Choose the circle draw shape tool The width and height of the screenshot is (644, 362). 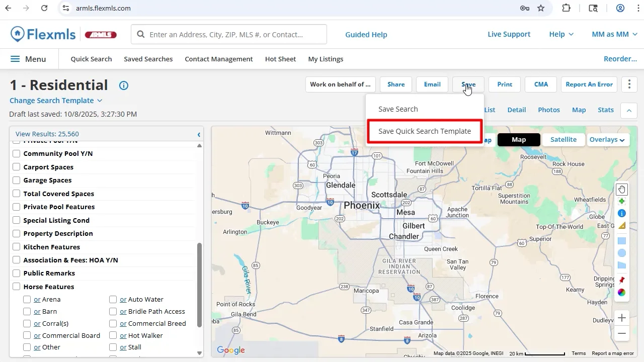point(622,253)
